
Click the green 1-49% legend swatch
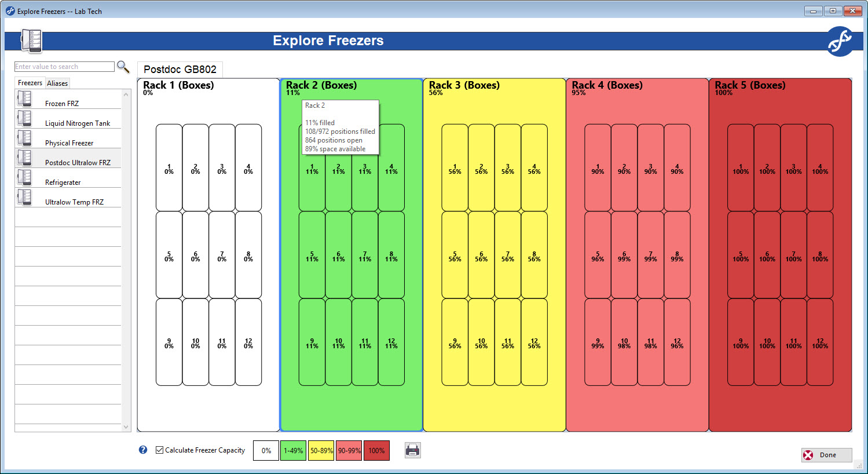tap(293, 450)
